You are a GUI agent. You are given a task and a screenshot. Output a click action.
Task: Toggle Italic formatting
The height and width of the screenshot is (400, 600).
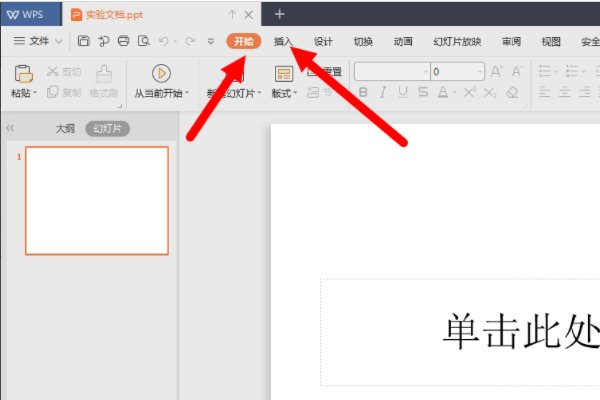(x=383, y=92)
